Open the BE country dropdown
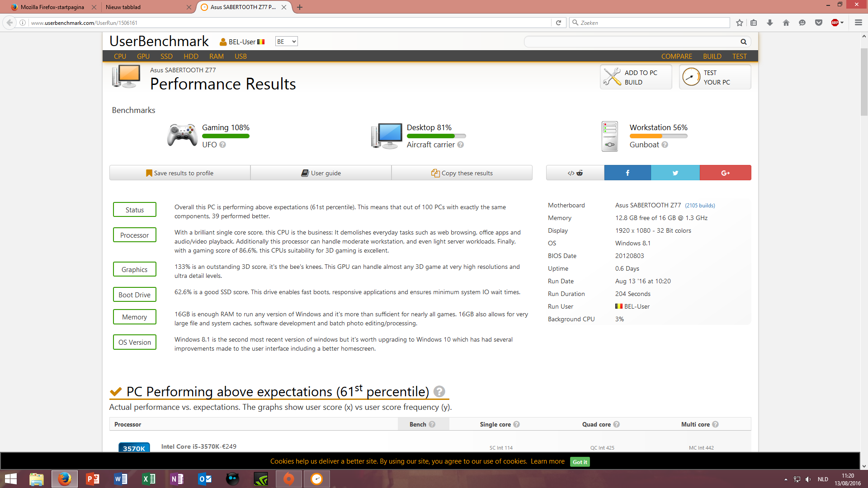The image size is (868, 488). click(x=286, y=42)
